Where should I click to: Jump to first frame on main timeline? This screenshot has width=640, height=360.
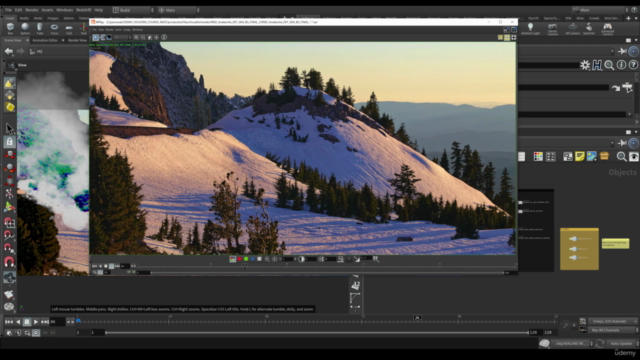tap(9, 322)
